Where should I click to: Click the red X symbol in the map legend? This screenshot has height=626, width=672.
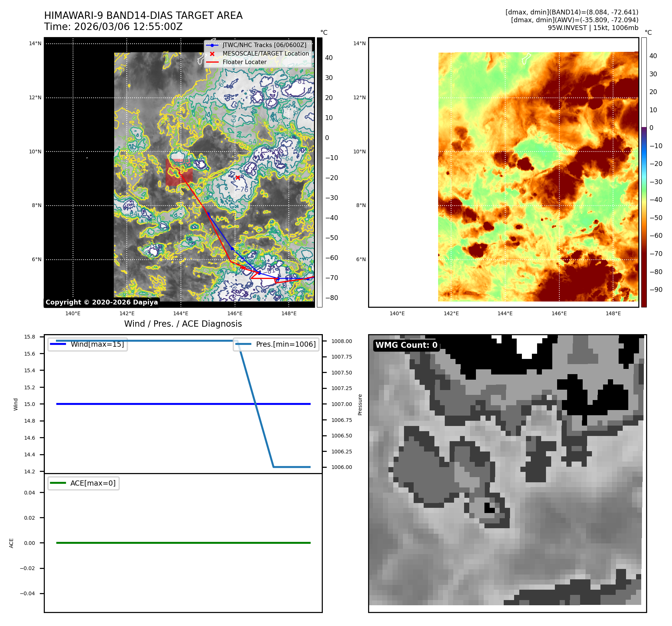tap(212, 54)
